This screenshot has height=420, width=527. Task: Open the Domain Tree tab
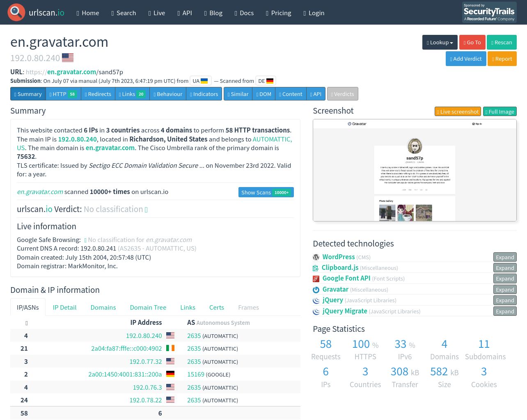point(148,308)
